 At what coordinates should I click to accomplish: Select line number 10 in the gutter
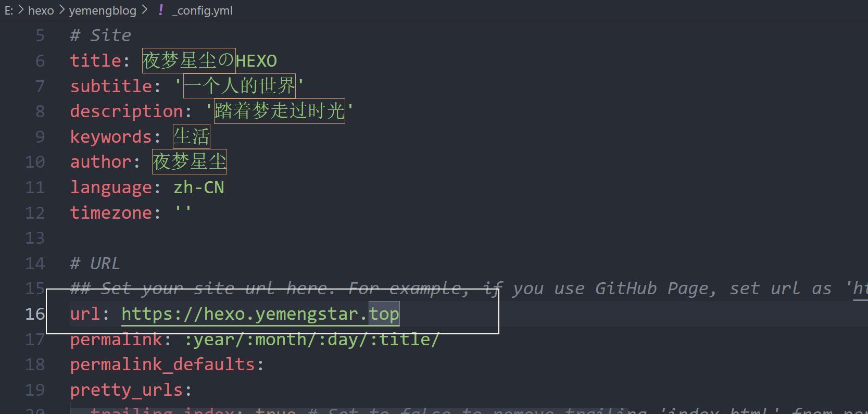(35, 162)
